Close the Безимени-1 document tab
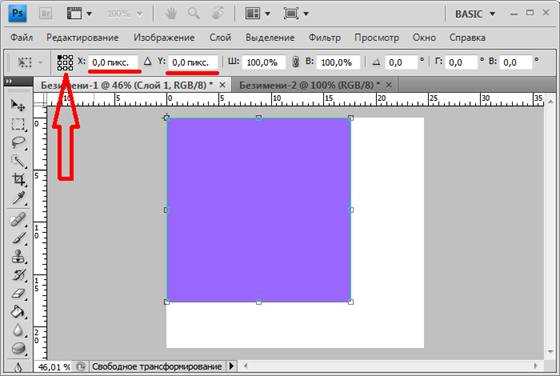Image resolution: width=560 pixels, height=376 pixels. (222, 85)
